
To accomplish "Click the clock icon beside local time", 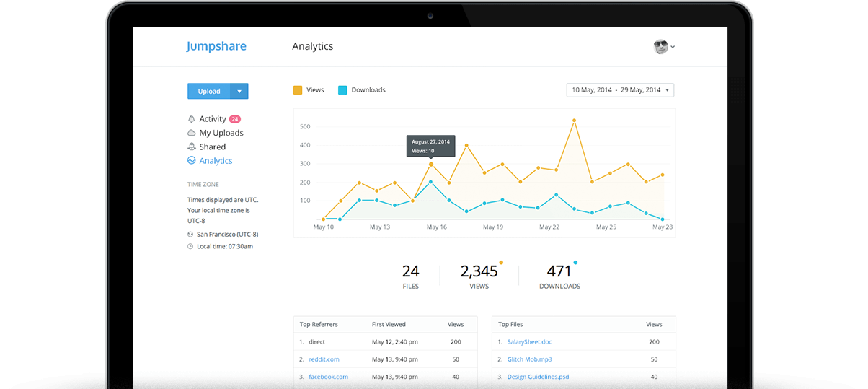I will 190,247.
